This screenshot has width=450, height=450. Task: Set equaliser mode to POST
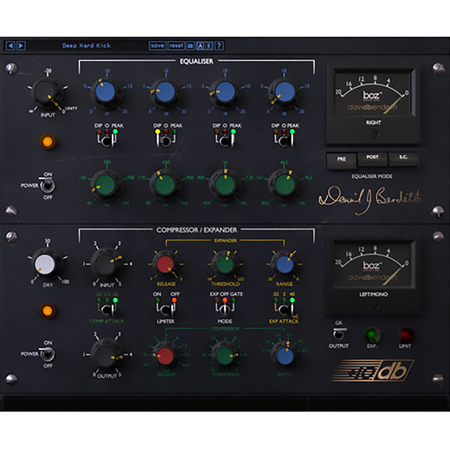(372, 158)
